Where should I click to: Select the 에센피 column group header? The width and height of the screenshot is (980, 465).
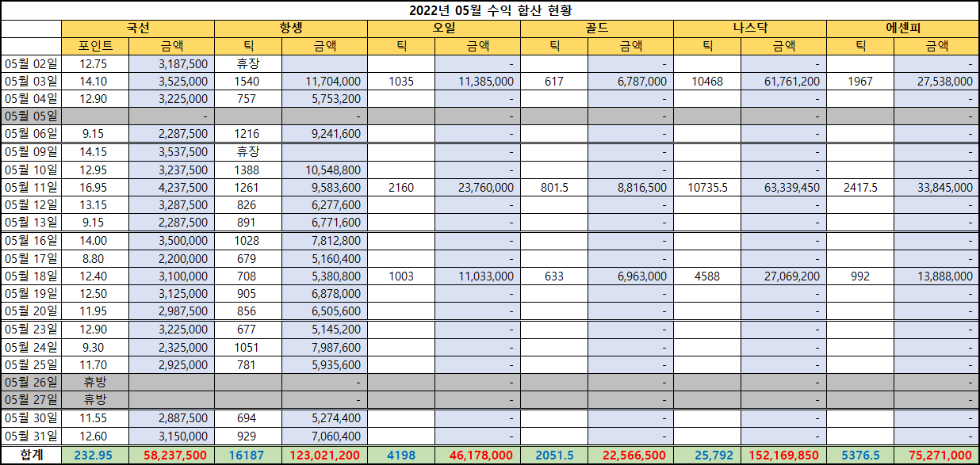(x=902, y=29)
